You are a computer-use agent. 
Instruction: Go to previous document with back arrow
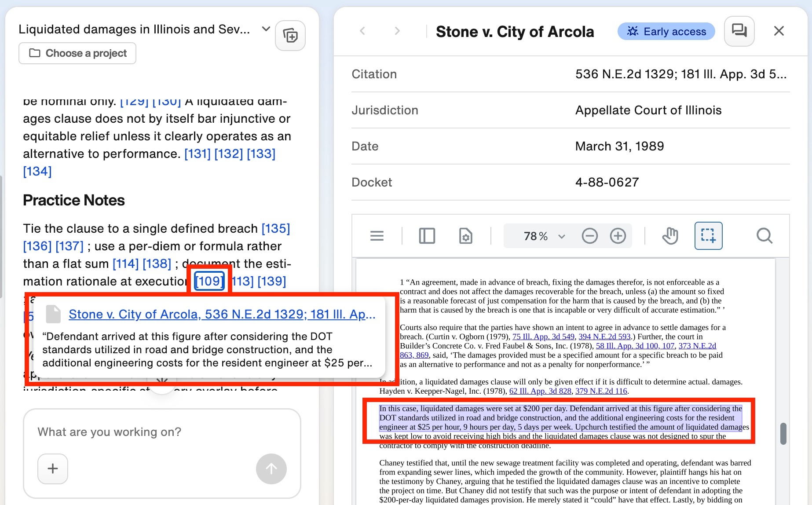point(362,31)
